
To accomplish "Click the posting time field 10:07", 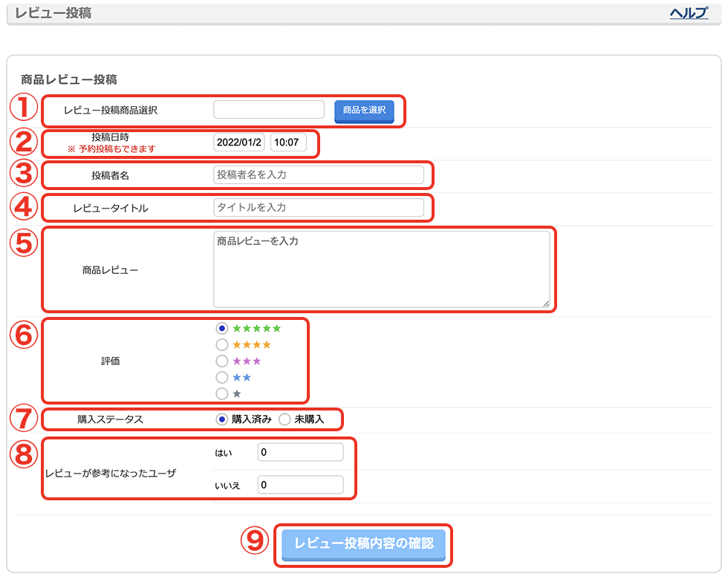I will tap(288, 143).
